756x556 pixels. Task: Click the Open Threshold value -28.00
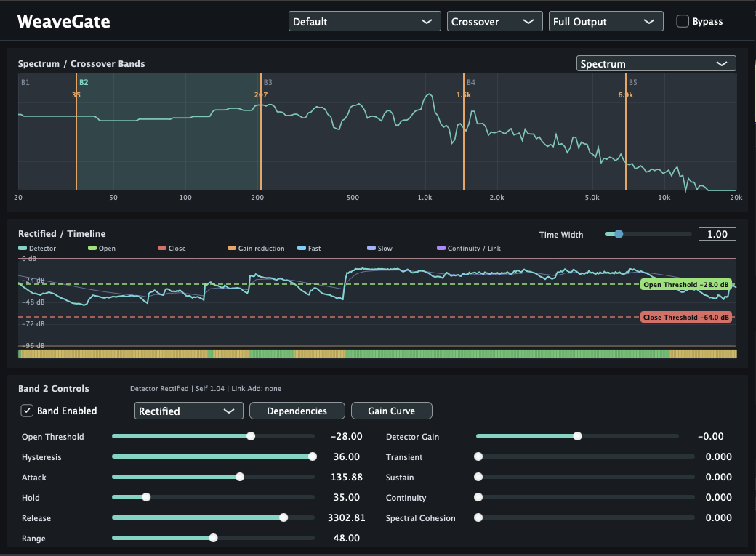(347, 436)
